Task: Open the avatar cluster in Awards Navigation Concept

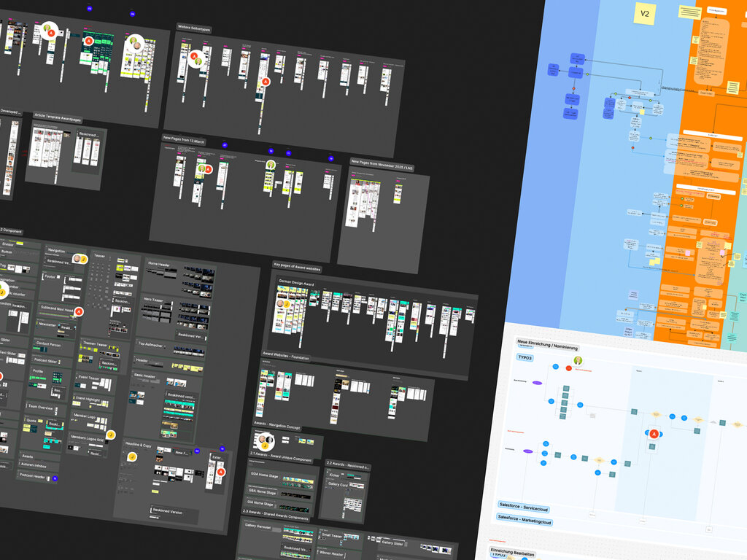Action: [x=267, y=440]
